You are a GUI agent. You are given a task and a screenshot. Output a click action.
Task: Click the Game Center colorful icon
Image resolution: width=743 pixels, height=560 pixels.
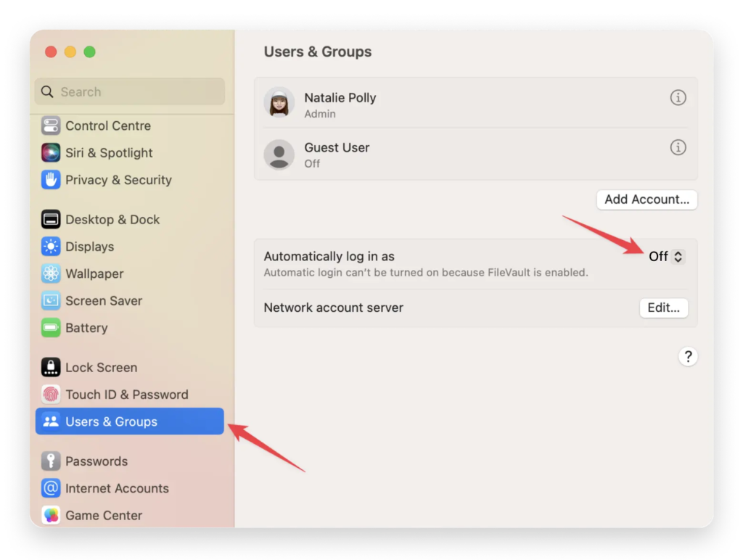click(51, 515)
